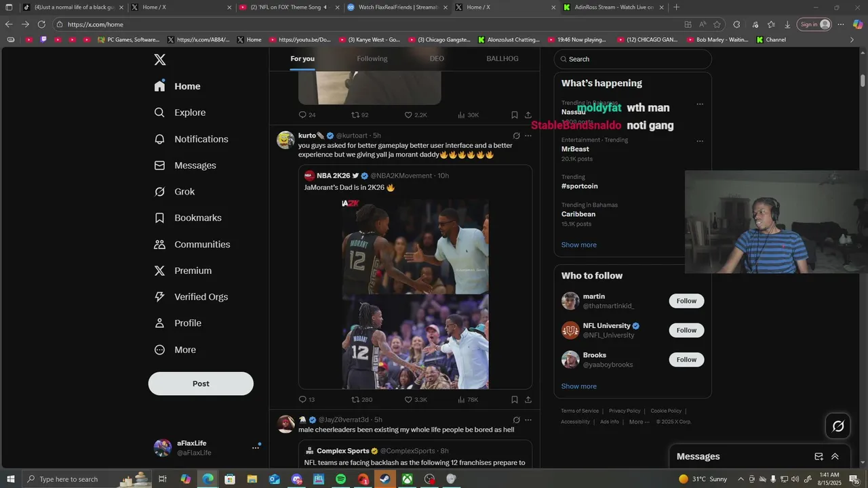Follow martin @thatmartinkid_

(686, 301)
